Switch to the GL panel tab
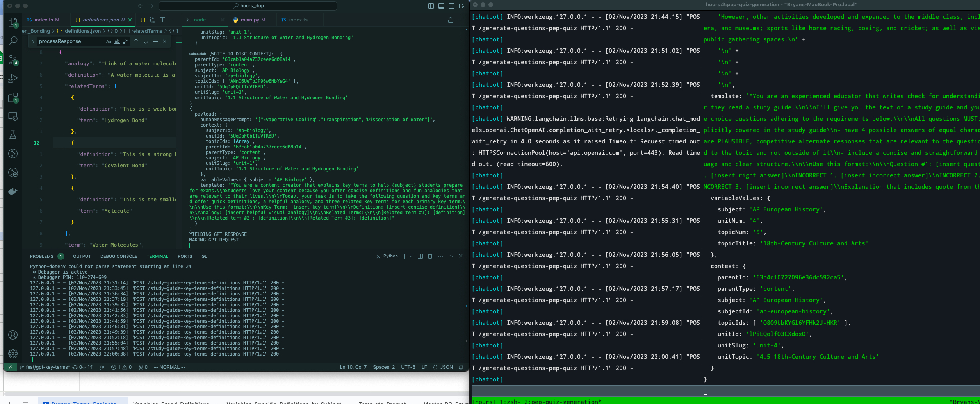980x404 pixels. pyautogui.click(x=204, y=256)
